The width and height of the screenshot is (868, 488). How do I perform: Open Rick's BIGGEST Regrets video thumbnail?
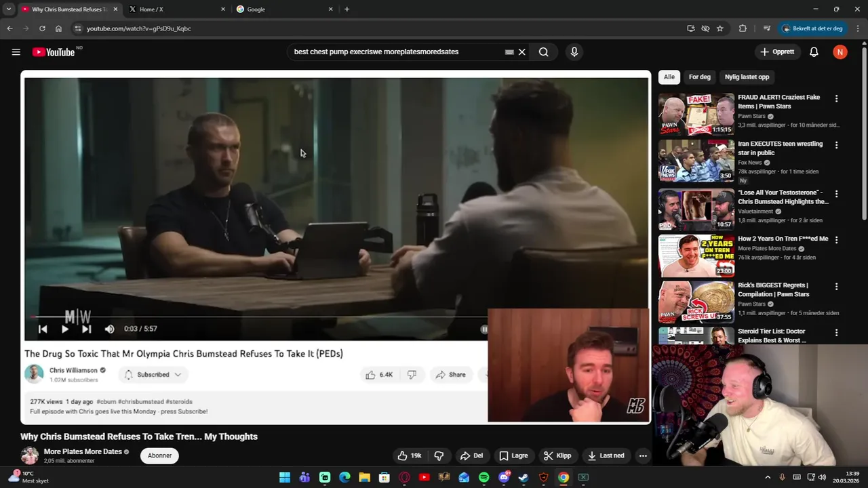696,302
